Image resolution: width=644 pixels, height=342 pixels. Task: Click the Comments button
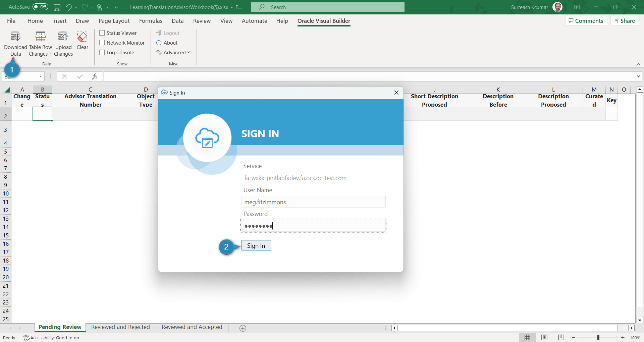tap(586, 21)
